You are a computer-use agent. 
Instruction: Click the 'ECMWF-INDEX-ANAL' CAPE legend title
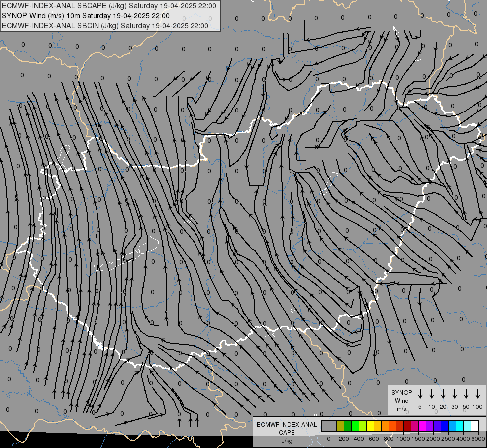coord(287,425)
